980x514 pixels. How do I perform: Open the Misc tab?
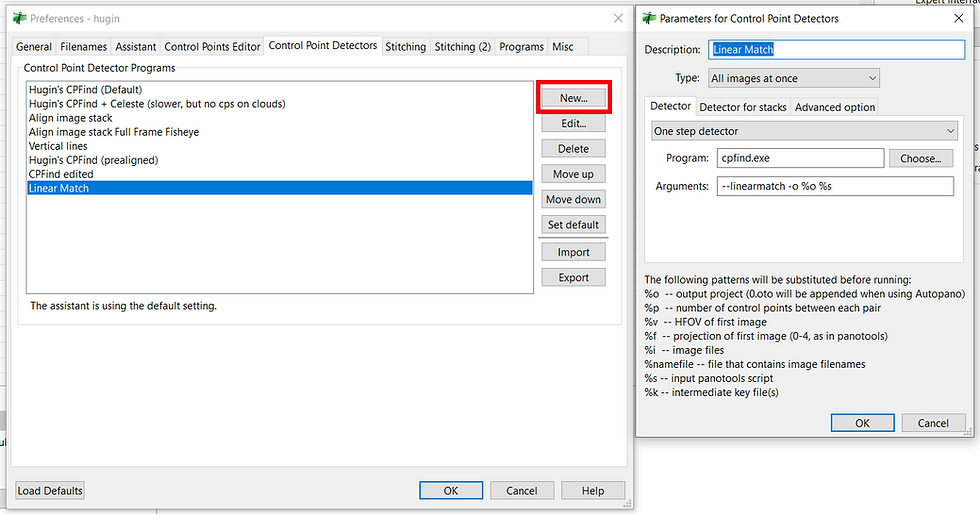562,47
